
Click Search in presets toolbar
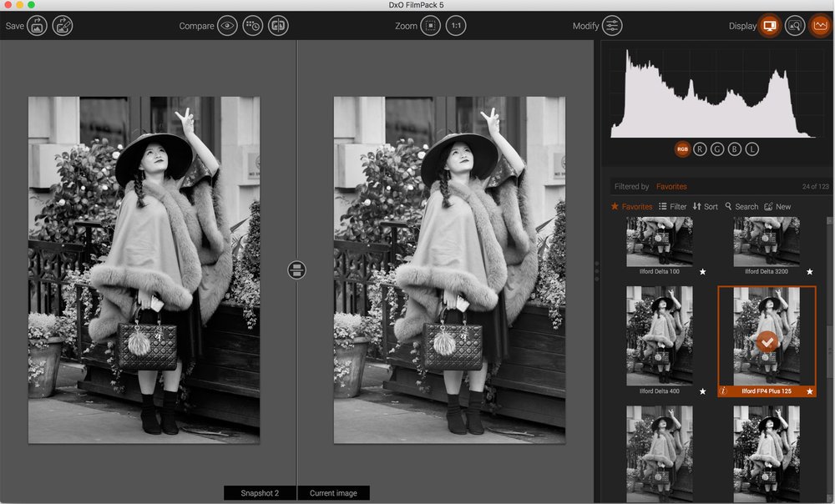[x=741, y=206]
